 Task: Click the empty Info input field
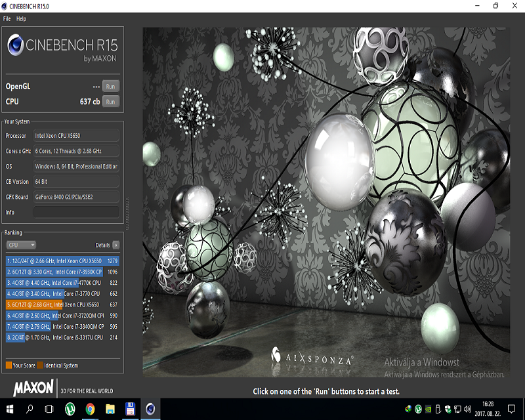[76, 213]
